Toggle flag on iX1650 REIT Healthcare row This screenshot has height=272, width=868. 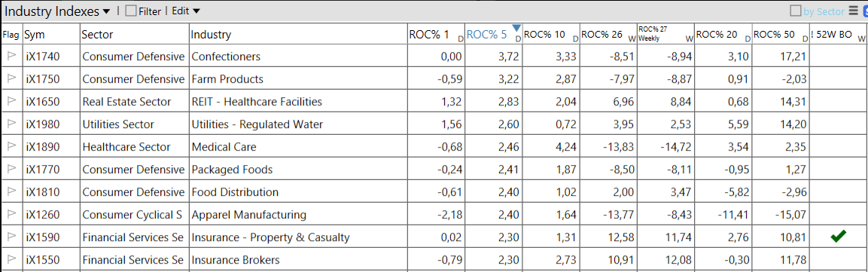pos(11,102)
